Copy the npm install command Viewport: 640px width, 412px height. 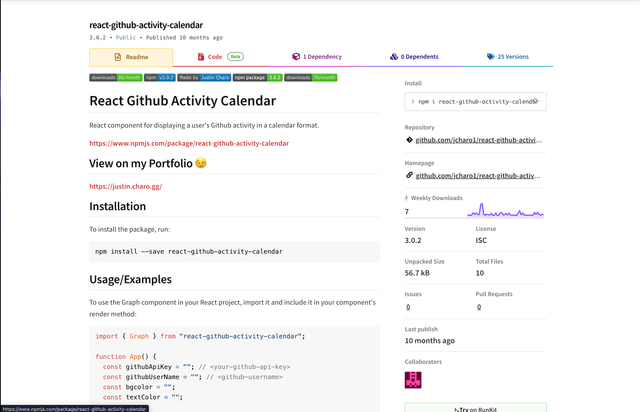[537, 101]
